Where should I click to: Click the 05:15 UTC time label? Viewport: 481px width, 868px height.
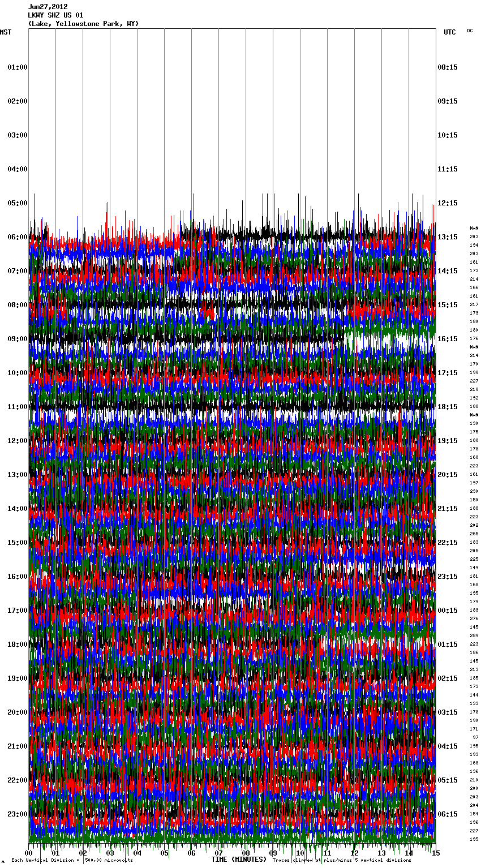(x=448, y=780)
